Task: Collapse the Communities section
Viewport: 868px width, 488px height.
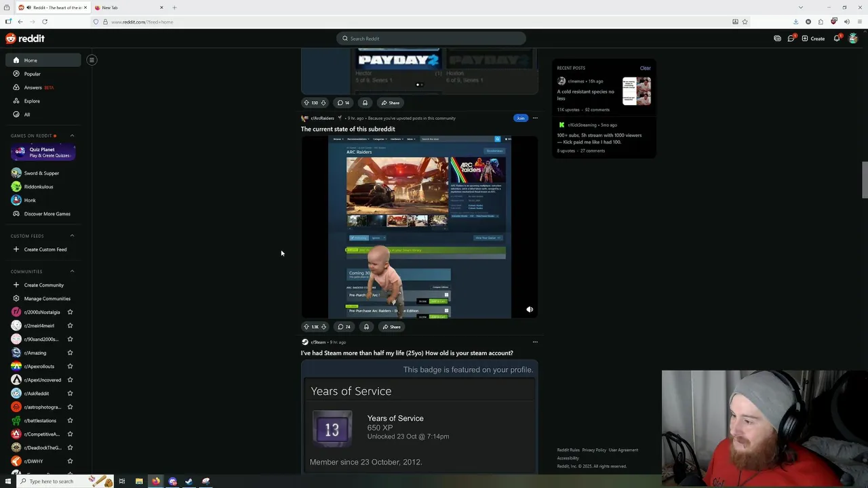Action: click(72, 271)
